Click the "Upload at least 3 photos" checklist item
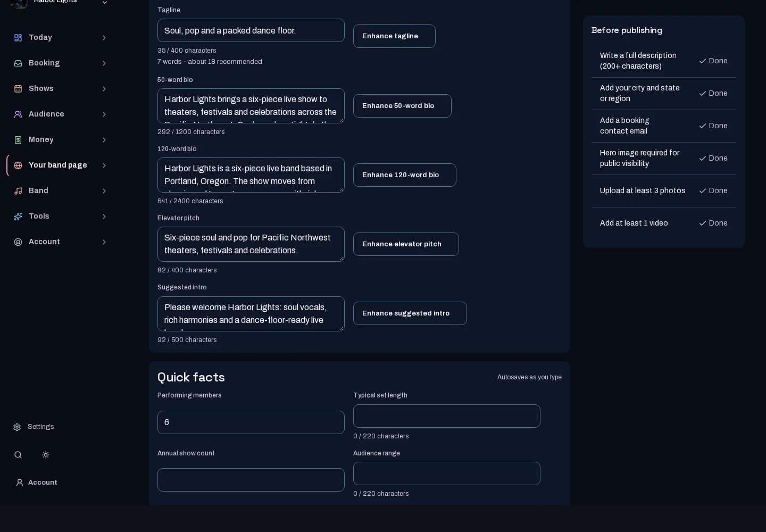 [664, 191]
